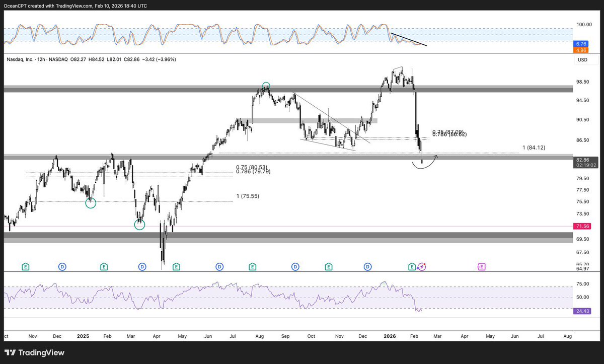Click the purple RSI value 24.43
This screenshot has width=604, height=364.
(x=583, y=311)
